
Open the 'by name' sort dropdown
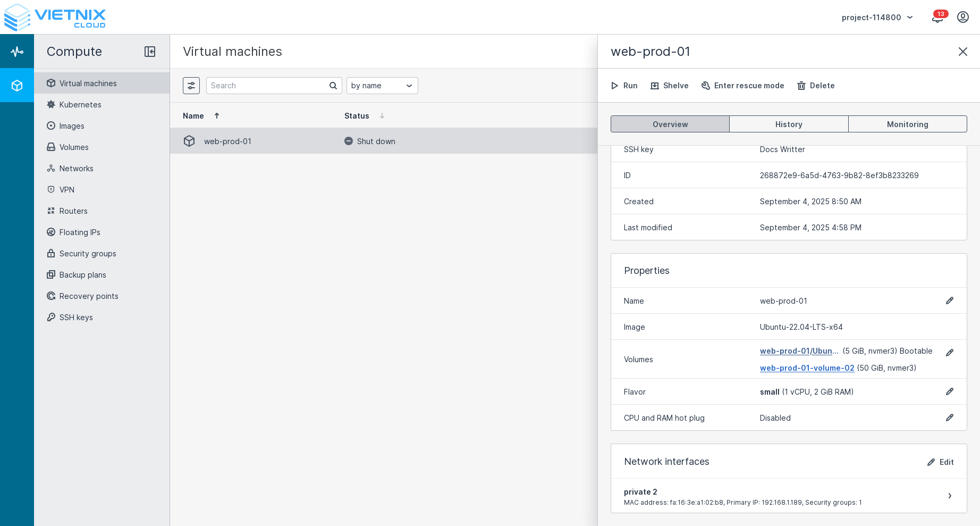[x=382, y=86]
